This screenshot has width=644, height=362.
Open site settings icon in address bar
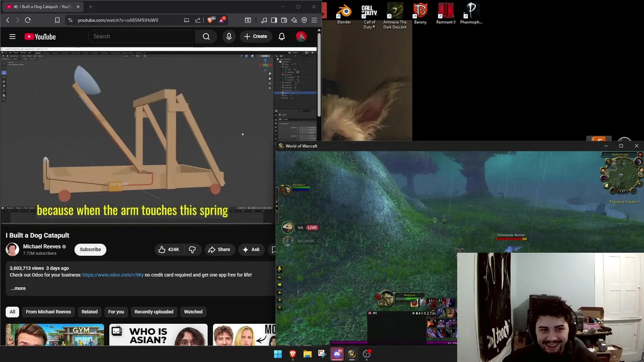point(70,20)
